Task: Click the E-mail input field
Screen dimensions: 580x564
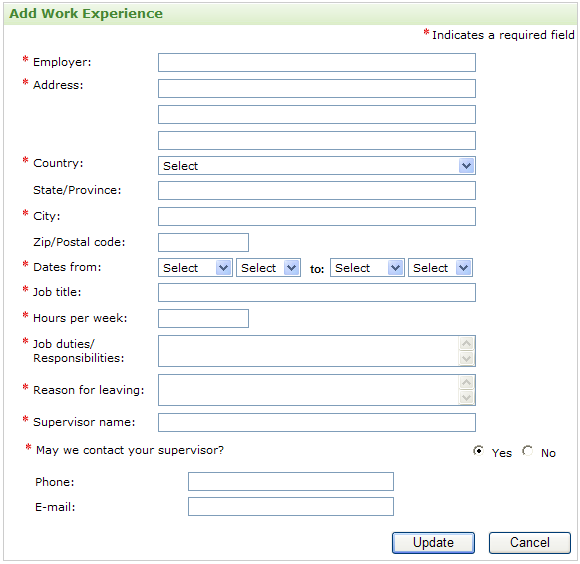Action: (291, 506)
